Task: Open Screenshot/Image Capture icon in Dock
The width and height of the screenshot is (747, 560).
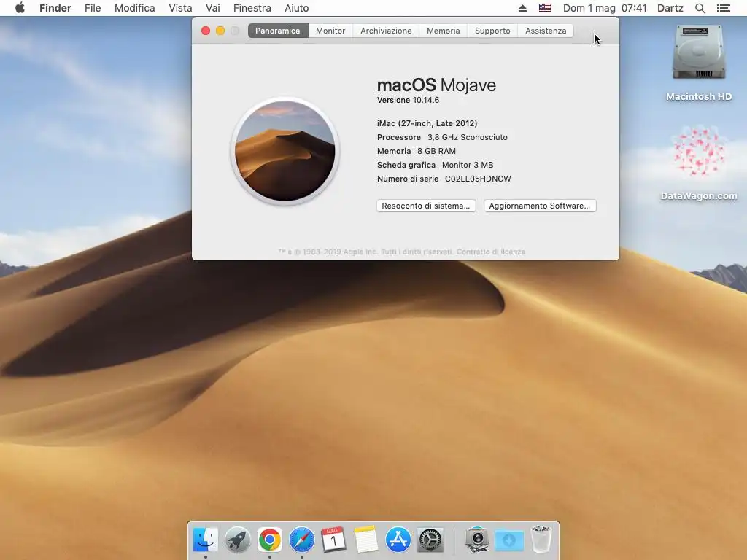Action: 477,540
